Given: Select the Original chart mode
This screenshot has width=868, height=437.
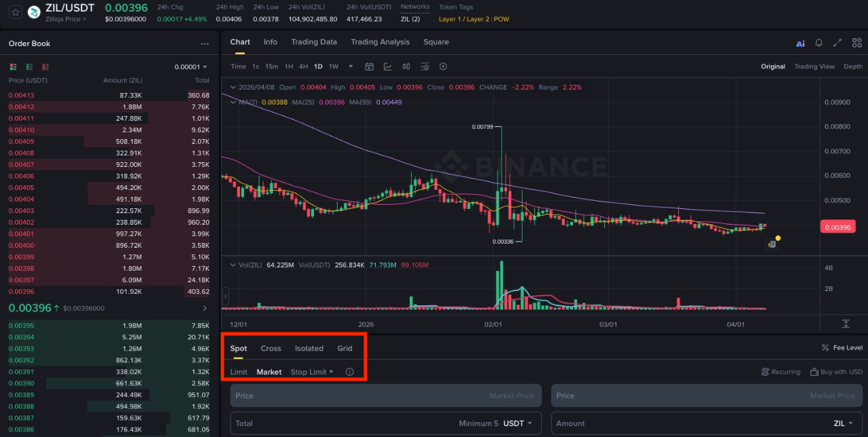Looking at the screenshot, I should pos(773,66).
